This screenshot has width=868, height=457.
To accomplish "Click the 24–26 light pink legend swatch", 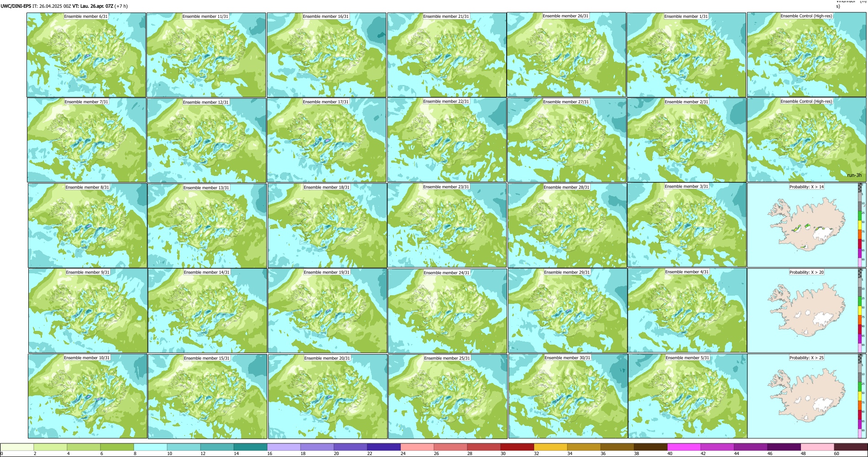I will tap(417, 447).
